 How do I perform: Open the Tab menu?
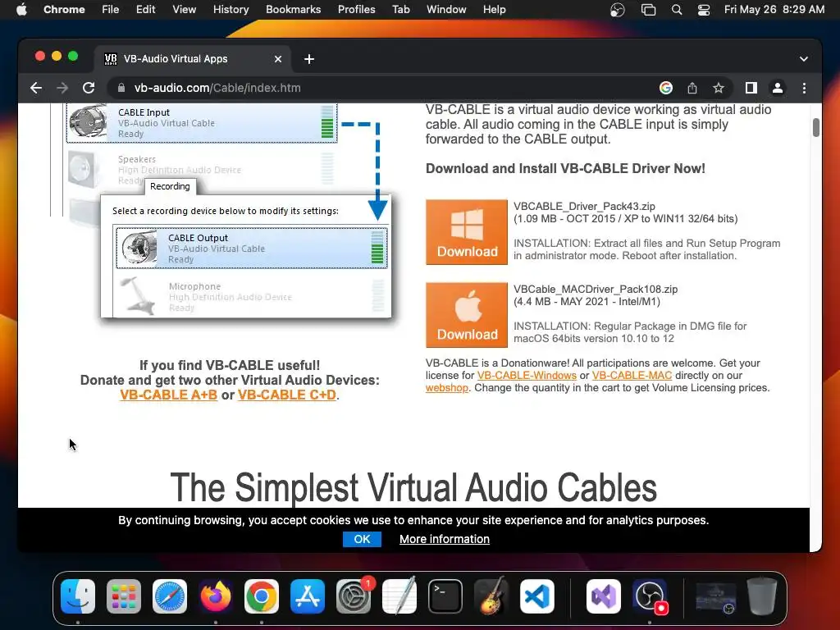pos(400,9)
